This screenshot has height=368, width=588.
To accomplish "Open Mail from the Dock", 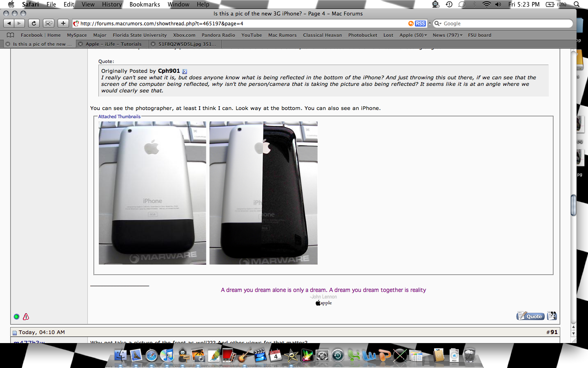I will pos(136,355).
